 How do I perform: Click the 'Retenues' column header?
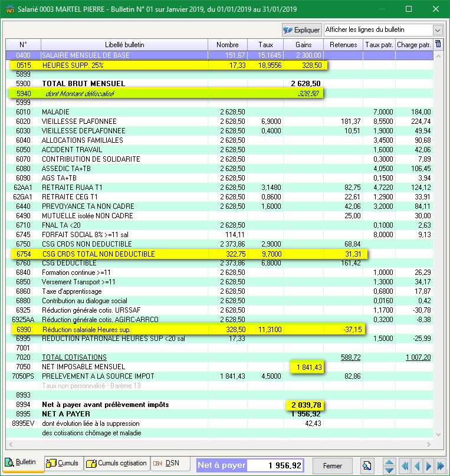[x=343, y=45]
